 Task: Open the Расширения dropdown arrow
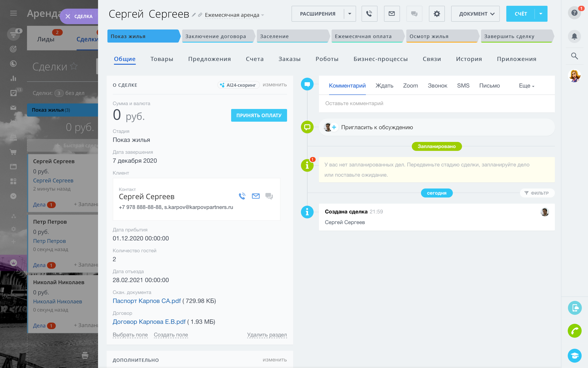click(350, 14)
